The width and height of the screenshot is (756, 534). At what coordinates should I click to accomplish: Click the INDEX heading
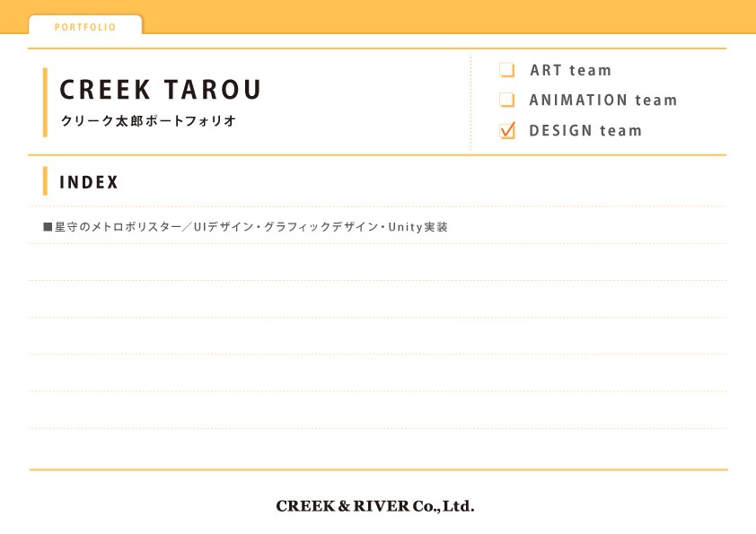(89, 182)
